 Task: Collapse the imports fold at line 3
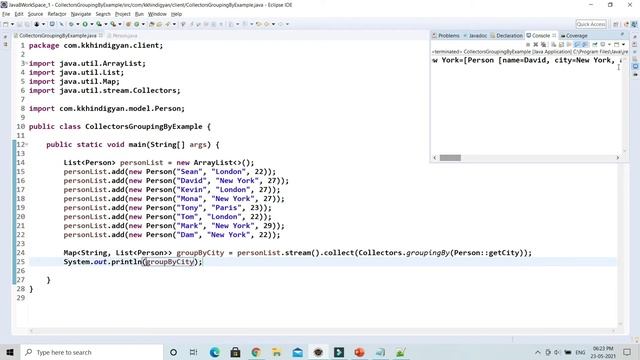[27, 64]
